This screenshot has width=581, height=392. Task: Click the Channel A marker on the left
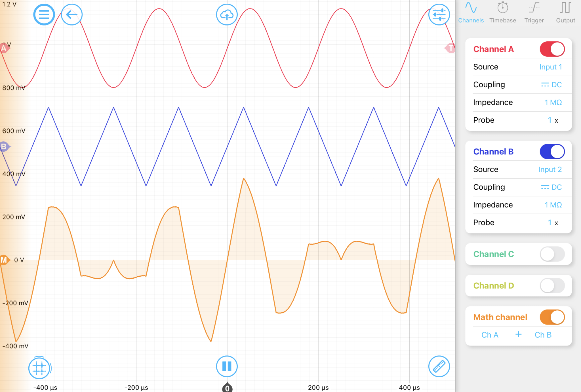(x=4, y=48)
